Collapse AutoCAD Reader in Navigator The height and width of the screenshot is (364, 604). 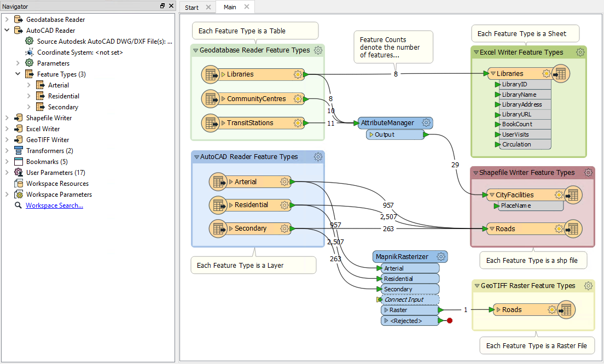point(7,30)
